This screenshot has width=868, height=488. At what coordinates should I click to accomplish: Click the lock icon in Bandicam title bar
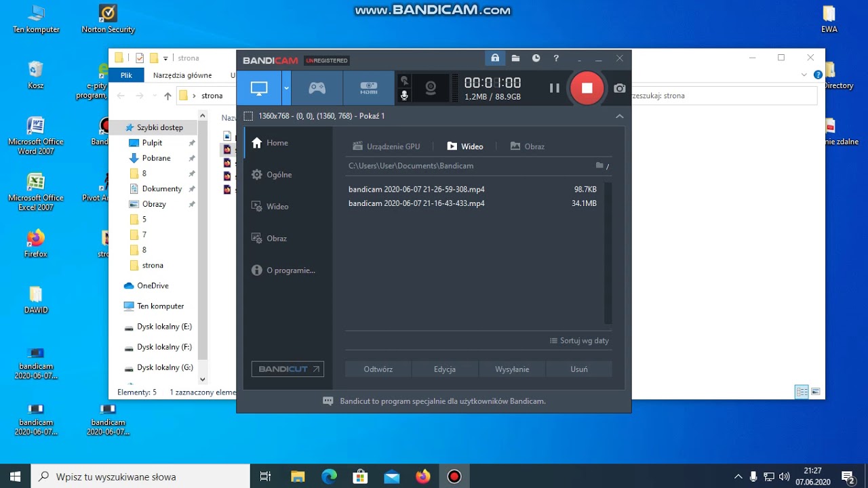tap(495, 58)
